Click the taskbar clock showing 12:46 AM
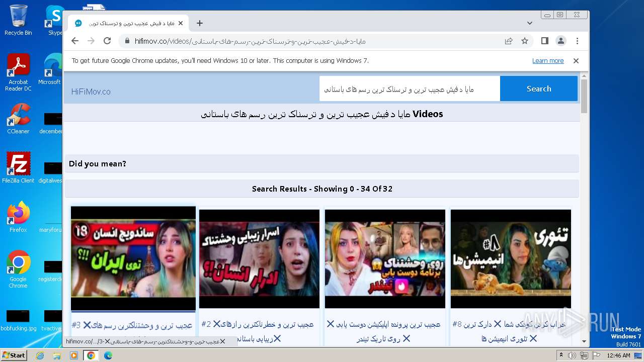The image size is (644, 362). pos(618,355)
